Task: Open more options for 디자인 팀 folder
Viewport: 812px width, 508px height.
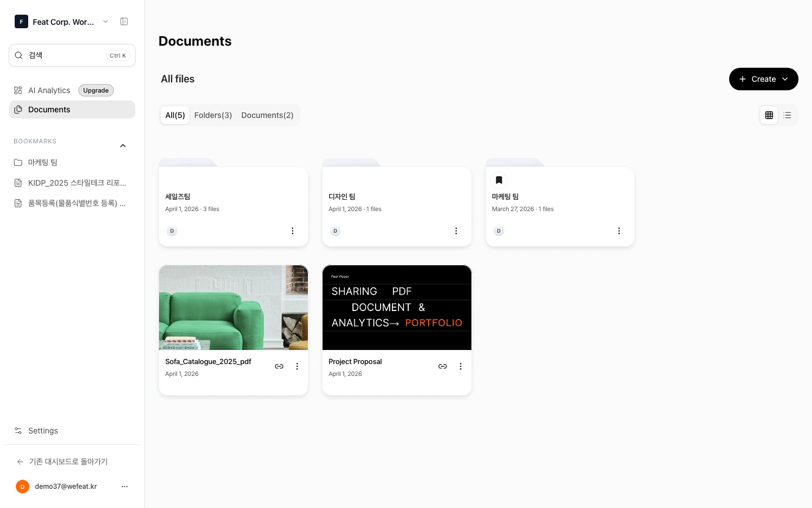Action: click(x=456, y=231)
